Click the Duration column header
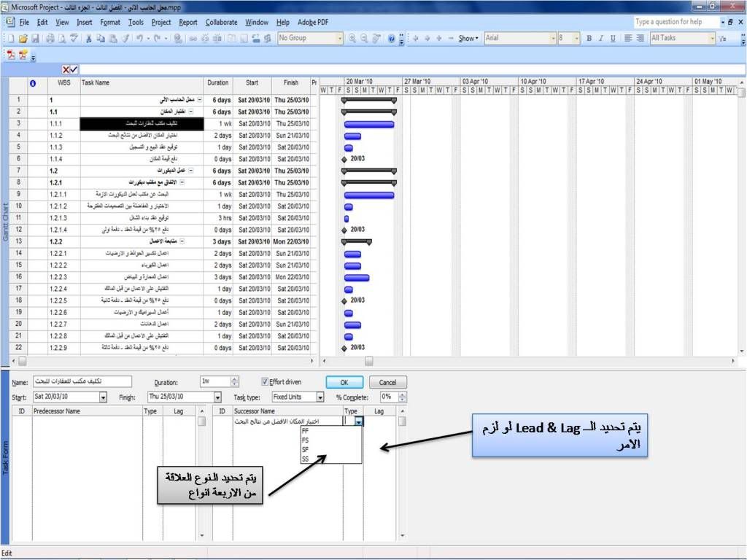Screen dimensions: 747x560 coord(217,83)
